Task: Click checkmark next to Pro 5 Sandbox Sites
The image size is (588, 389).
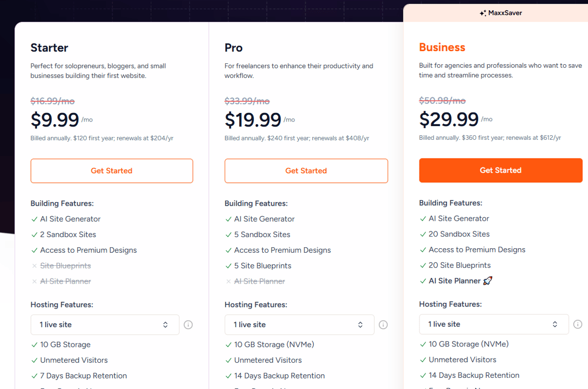Action: click(x=228, y=235)
